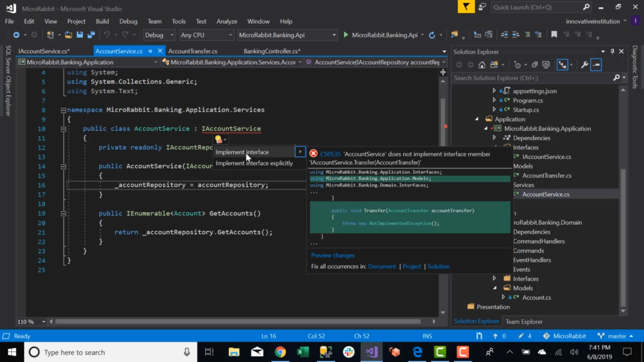Choose Implement interface explicitly option
The height and width of the screenshot is (362, 644).
pyautogui.click(x=254, y=163)
